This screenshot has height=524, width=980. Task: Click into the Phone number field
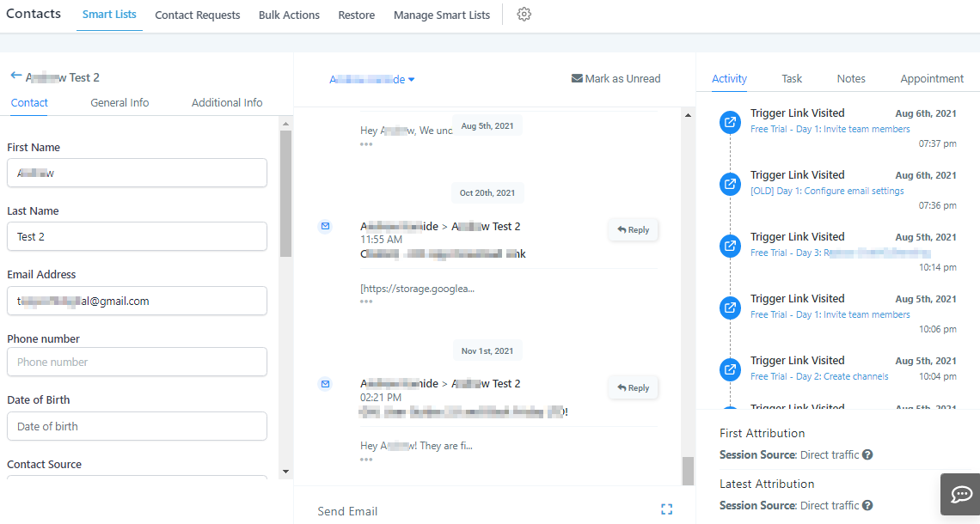point(137,362)
